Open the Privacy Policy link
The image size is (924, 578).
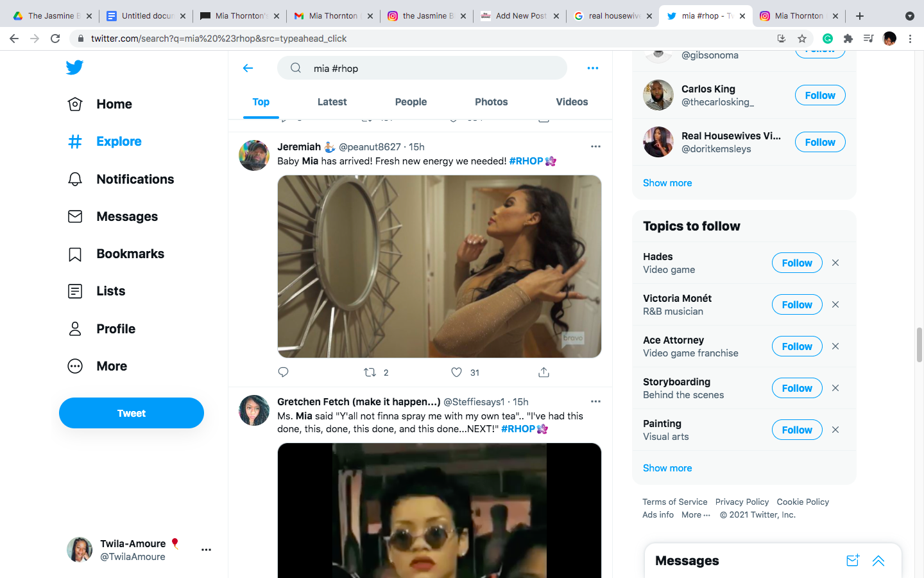click(x=742, y=502)
